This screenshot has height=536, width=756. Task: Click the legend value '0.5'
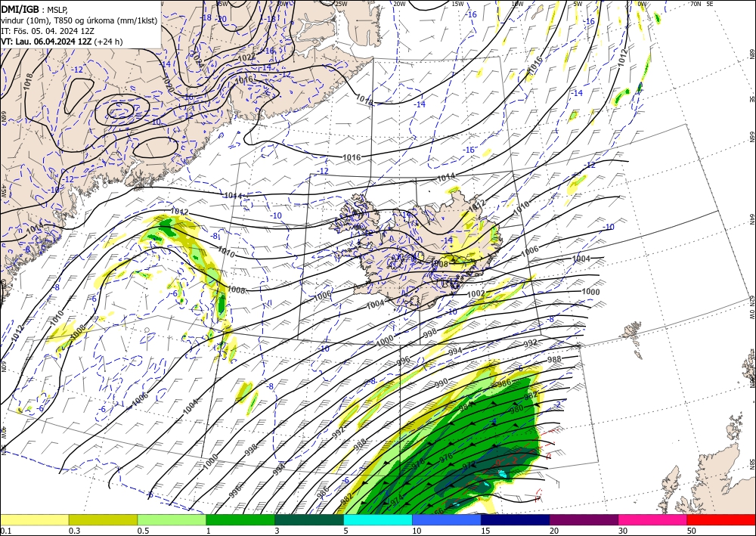click(143, 531)
